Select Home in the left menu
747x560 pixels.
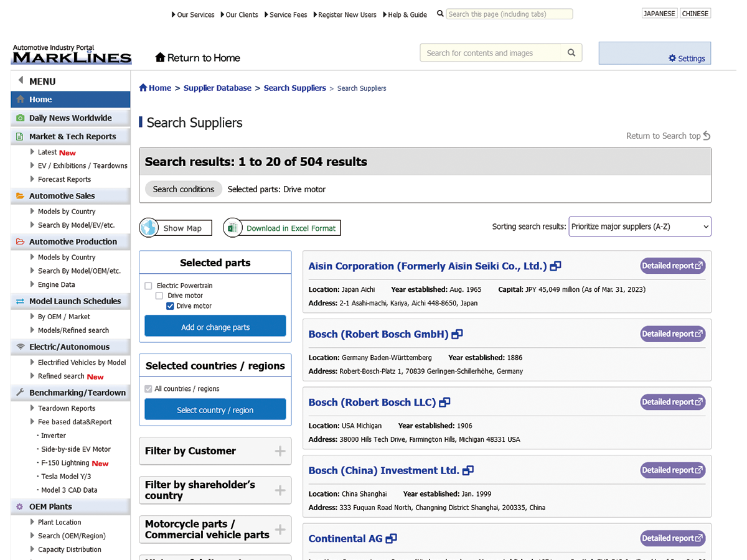point(70,100)
